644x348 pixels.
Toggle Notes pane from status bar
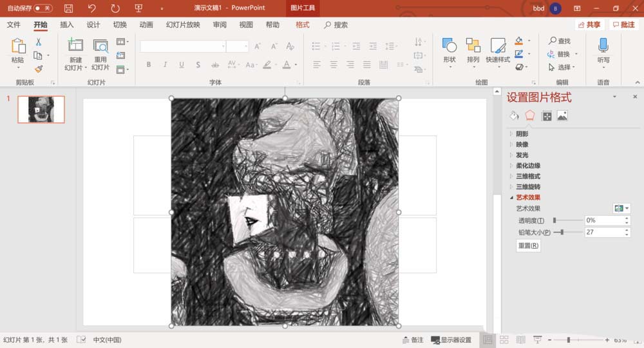(413, 340)
